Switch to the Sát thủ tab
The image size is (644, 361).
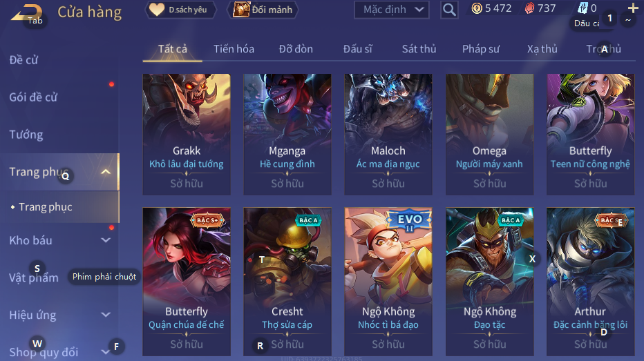[x=419, y=49]
